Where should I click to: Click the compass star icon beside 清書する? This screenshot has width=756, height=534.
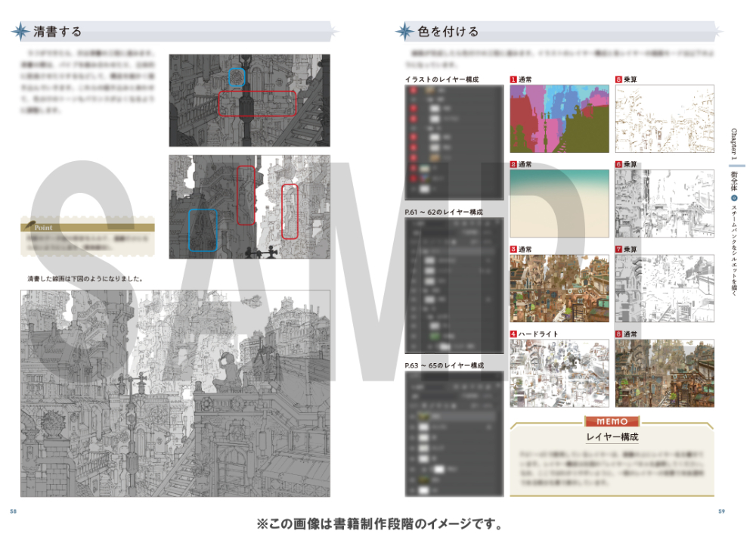(20, 32)
